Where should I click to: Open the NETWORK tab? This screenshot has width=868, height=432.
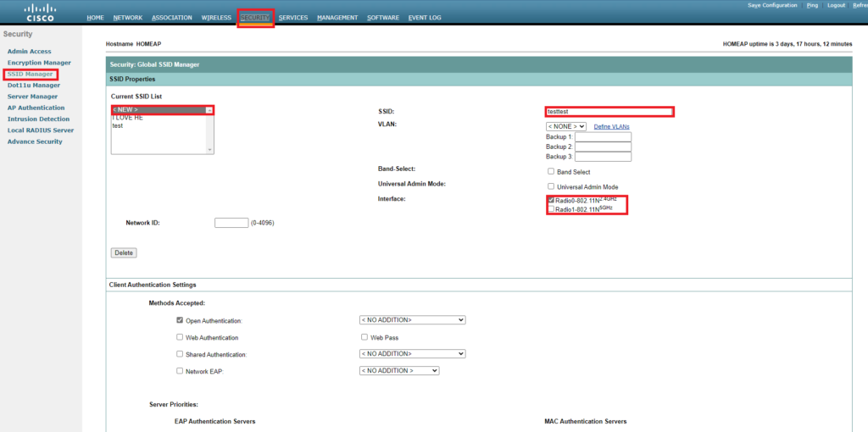tap(128, 18)
